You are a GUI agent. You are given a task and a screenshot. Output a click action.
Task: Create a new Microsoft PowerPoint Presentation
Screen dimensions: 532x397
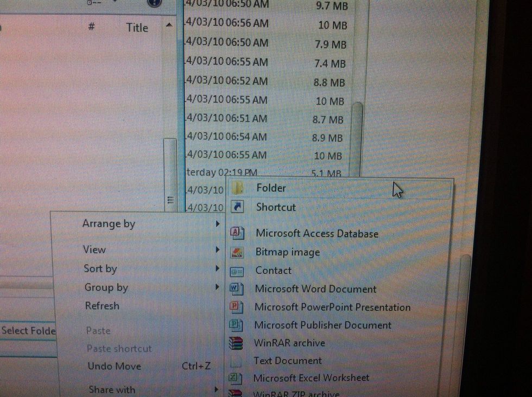click(x=333, y=308)
